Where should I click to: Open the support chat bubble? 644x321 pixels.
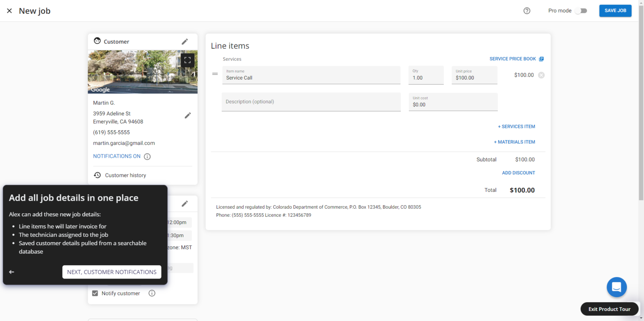click(616, 287)
